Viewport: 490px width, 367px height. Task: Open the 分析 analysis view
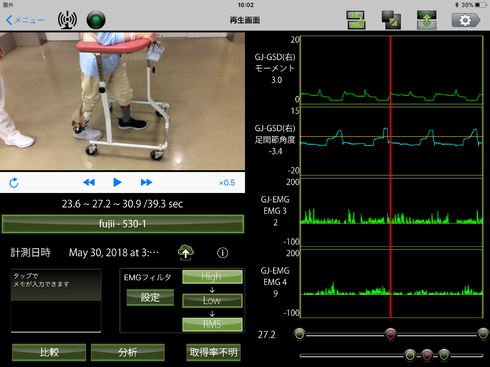128,352
